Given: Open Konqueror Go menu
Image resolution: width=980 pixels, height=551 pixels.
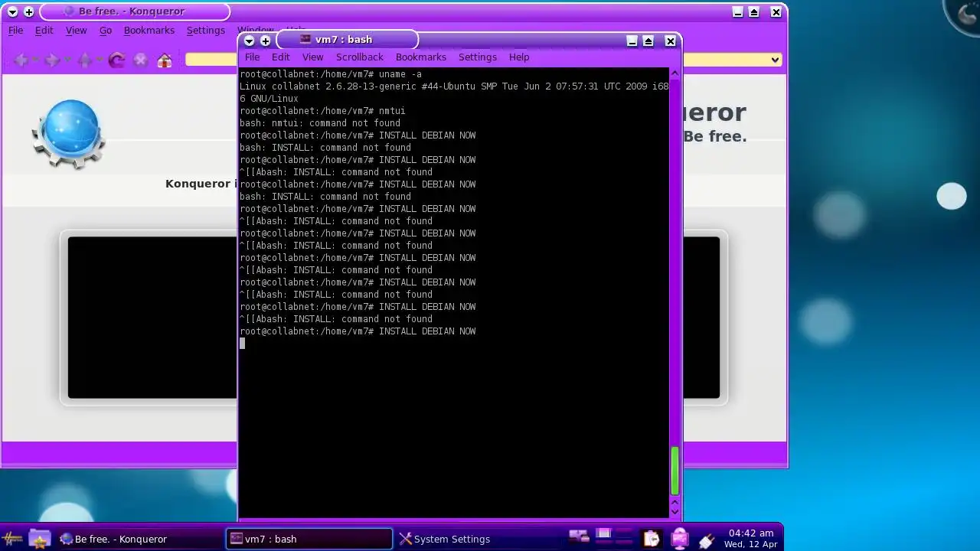Looking at the screenshot, I should point(106,31).
